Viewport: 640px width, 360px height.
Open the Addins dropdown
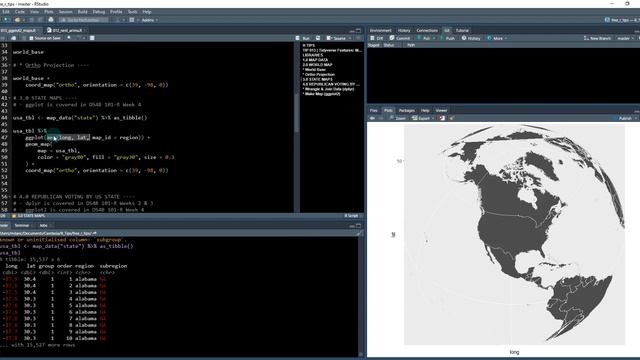click(x=150, y=20)
